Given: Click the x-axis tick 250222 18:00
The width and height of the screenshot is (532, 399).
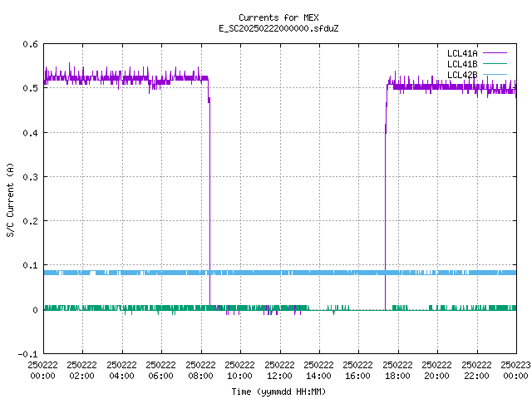Looking at the screenshot, I should pyautogui.click(x=397, y=370).
